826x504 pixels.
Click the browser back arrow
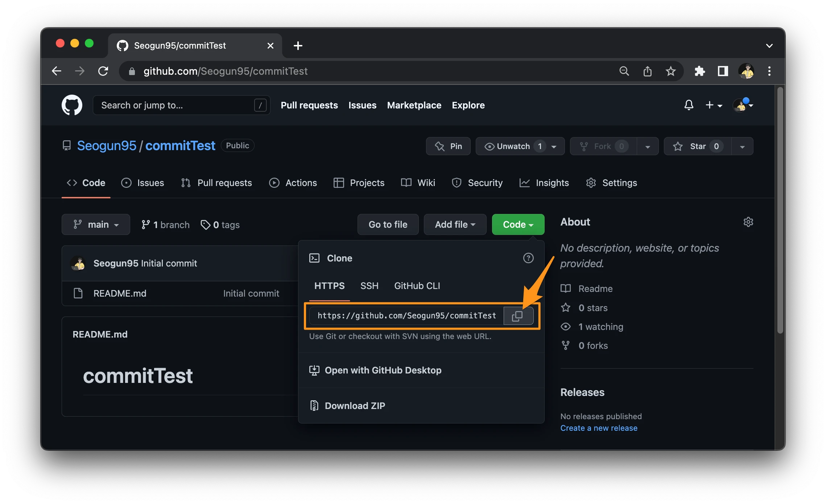(57, 71)
